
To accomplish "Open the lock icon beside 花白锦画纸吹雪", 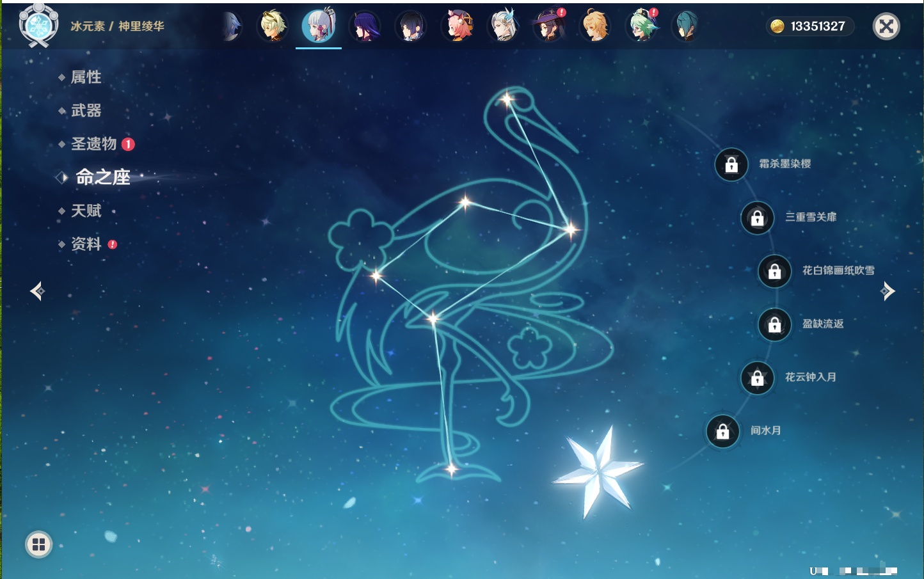I will (x=774, y=271).
